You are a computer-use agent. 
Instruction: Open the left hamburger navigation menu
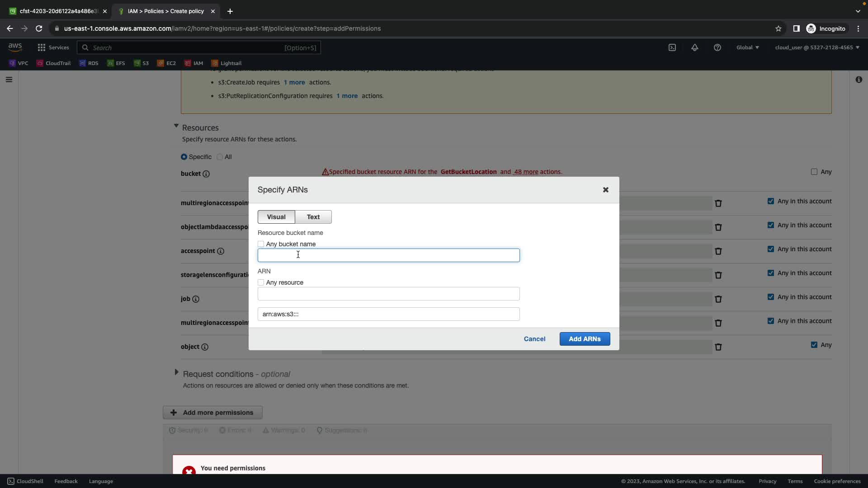tap(9, 80)
